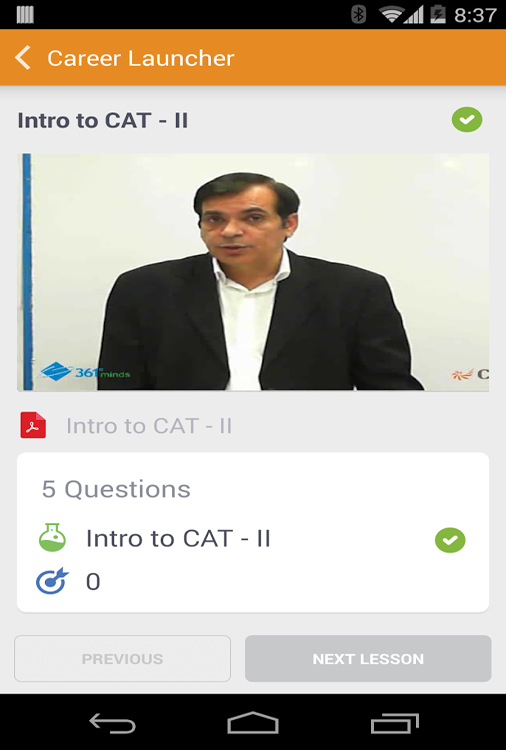
Task: Tap lesson completed checkmark beside title
Action: point(467,120)
